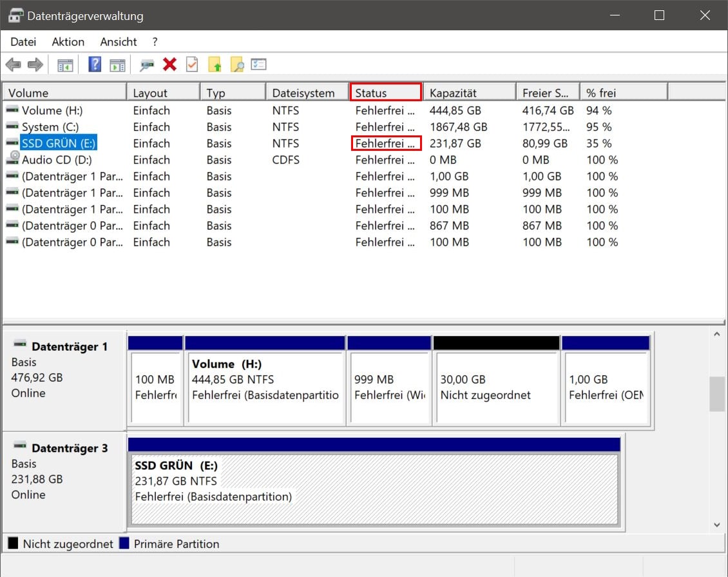Click the Fehlerfrei status in the SSD GRÜN row
The image size is (728, 577).
coord(386,143)
